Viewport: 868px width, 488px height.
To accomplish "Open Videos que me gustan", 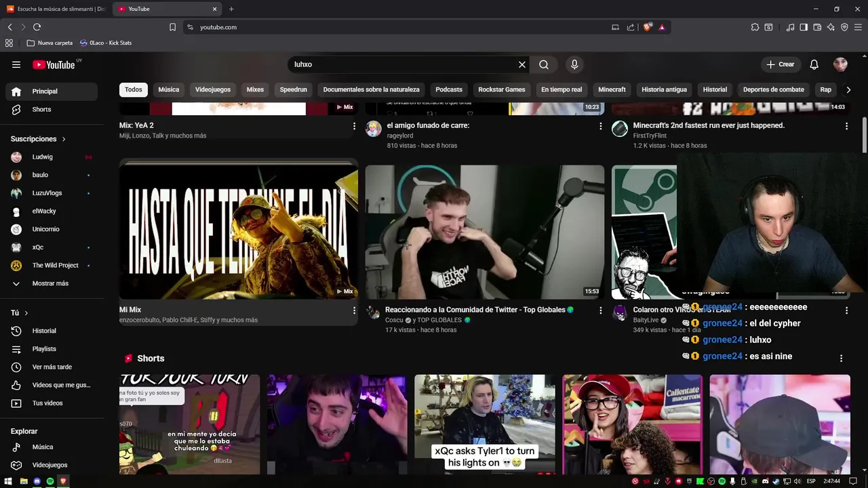I will point(52,385).
